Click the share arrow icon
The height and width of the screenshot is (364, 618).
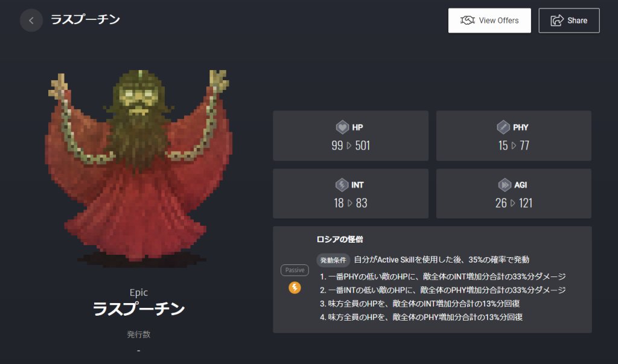pos(557,21)
